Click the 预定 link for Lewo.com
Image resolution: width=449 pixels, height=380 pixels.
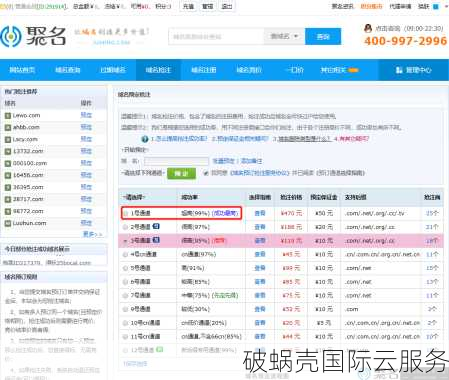pos(86,115)
